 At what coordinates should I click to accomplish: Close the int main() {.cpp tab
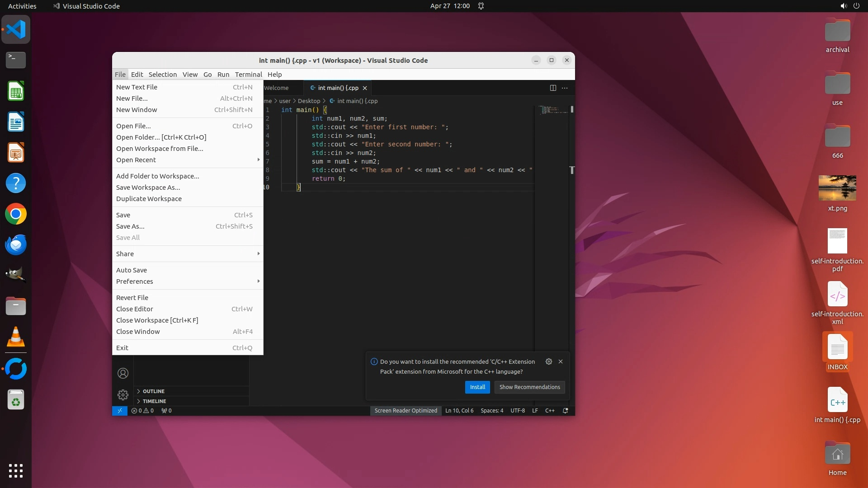[x=365, y=88]
